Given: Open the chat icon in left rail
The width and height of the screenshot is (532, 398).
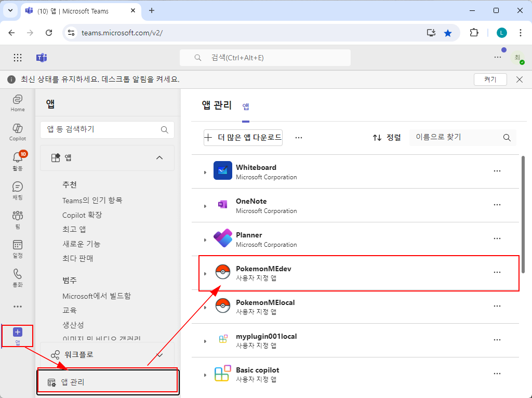Looking at the screenshot, I should coord(18,191).
